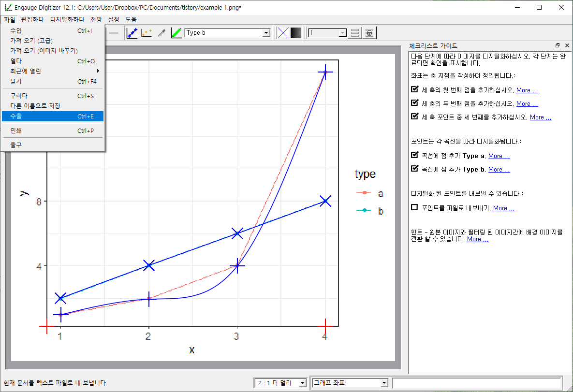Open More link for Type b curve
Viewport: 573px width, 392px height.
point(499,170)
